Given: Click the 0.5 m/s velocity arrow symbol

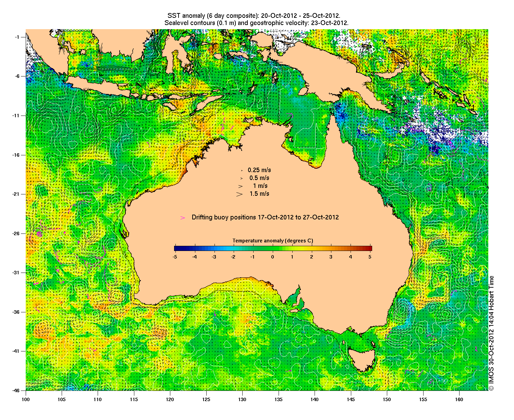Looking at the screenshot, I should (x=241, y=178).
